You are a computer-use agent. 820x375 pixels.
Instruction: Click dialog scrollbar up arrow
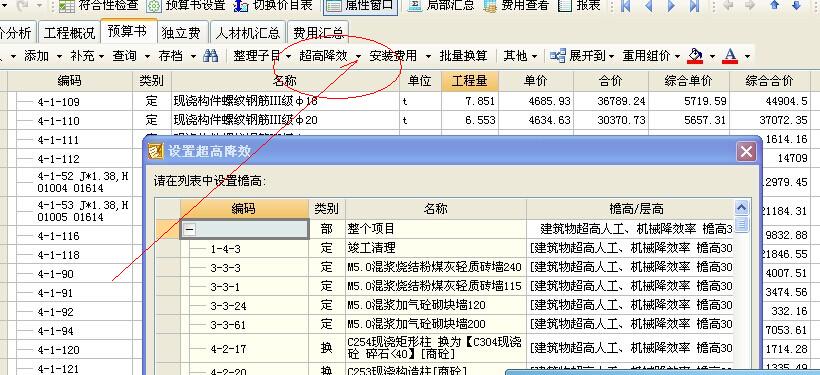tap(742, 208)
